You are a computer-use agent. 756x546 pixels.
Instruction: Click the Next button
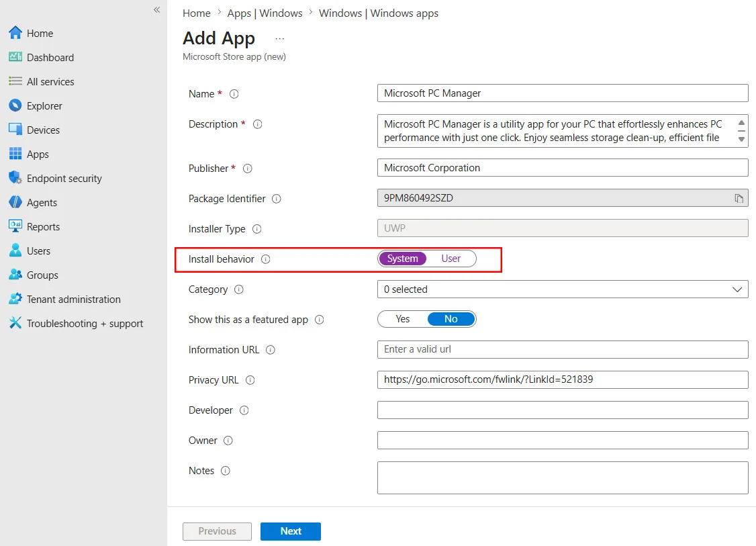(291, 531)
